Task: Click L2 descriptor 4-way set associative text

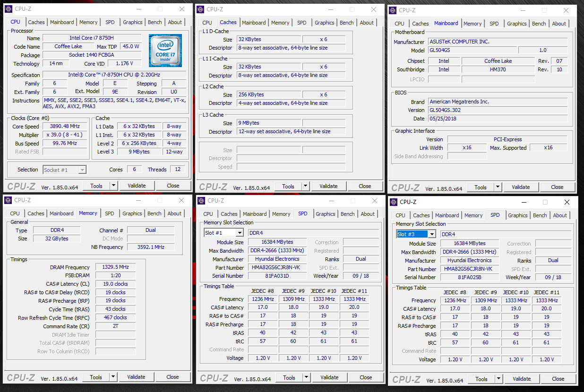Action: [x=291, y=103]
